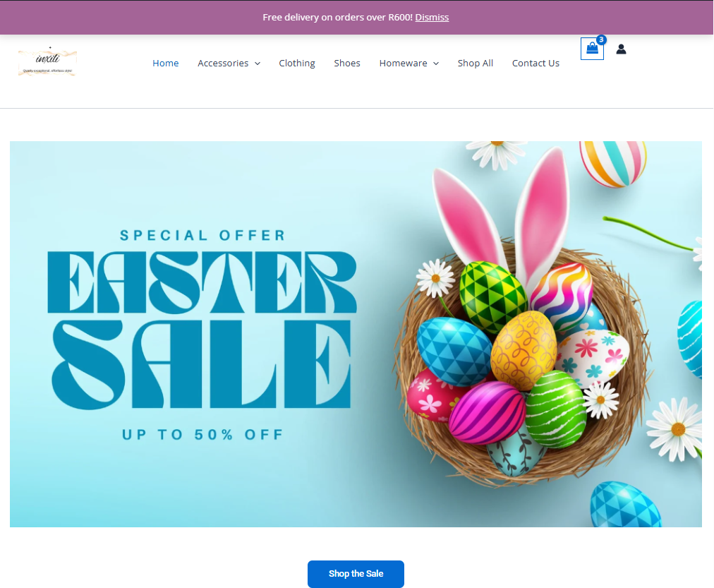Expand the Accessories dropdown chevron

point(258,64)
